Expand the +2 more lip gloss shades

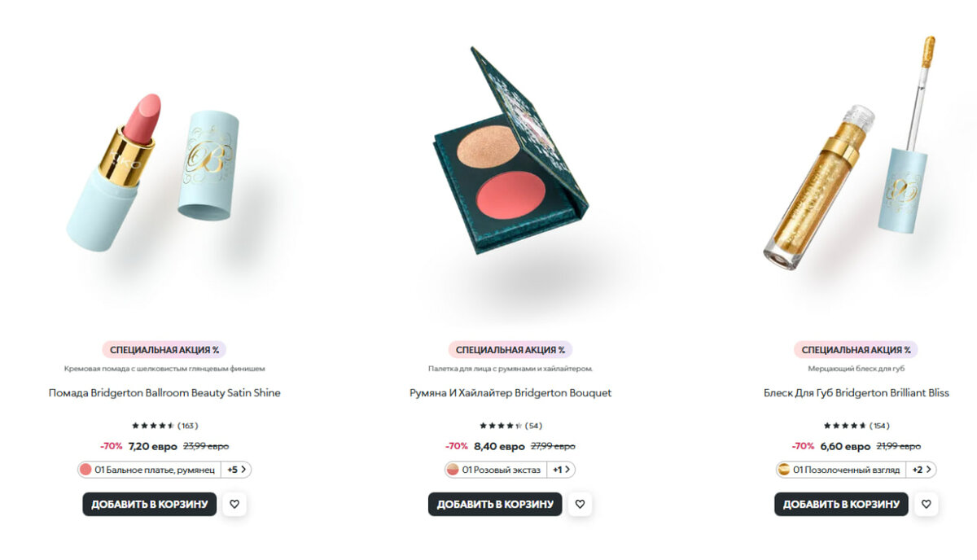(921, 470)
